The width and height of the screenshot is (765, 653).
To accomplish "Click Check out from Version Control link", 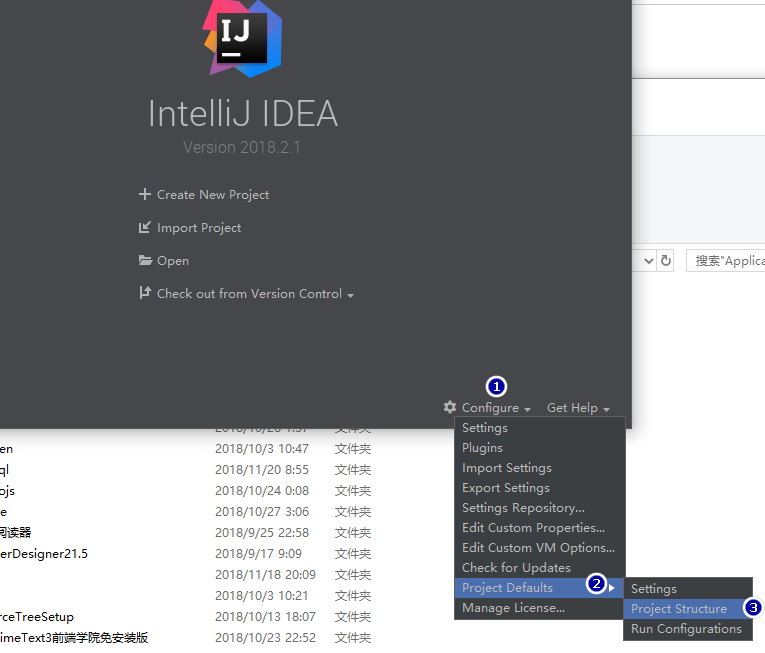I will click(x=249, y=293).
